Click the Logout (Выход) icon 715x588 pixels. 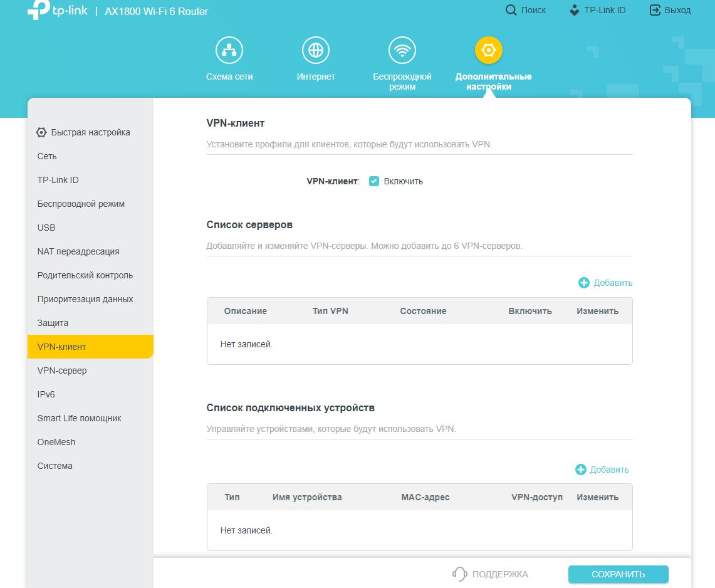(x=655, y=10)
